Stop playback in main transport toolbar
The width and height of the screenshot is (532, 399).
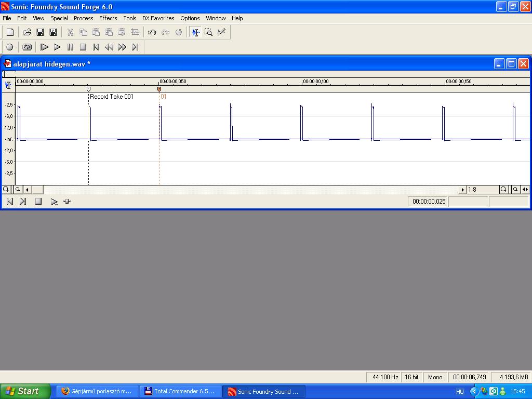point(83,47)
